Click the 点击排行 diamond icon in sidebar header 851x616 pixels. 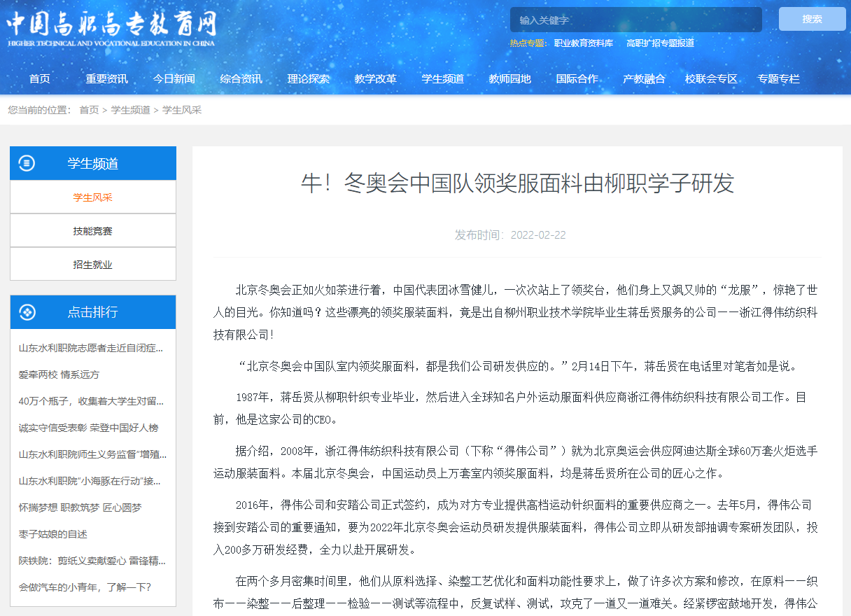click(27, 312)
